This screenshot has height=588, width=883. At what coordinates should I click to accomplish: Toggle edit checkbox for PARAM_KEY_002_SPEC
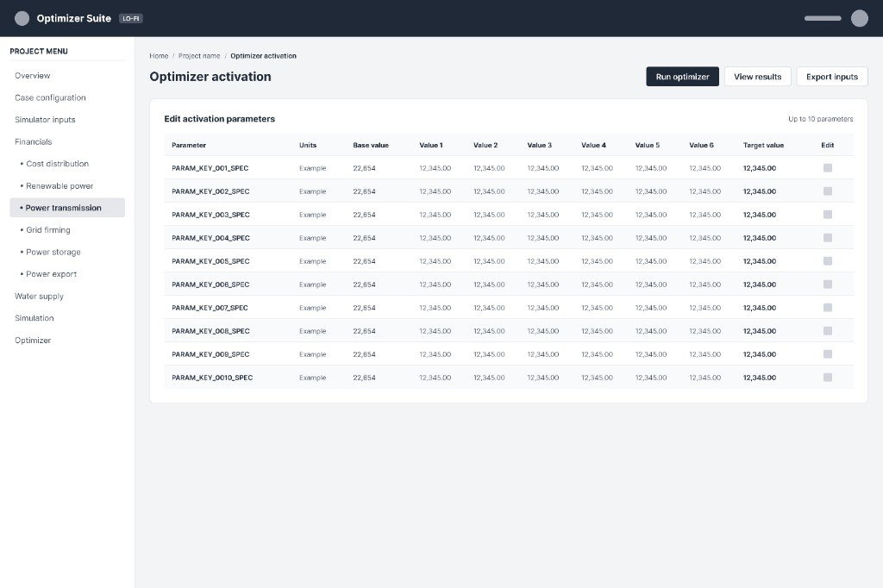pos(827,191)
